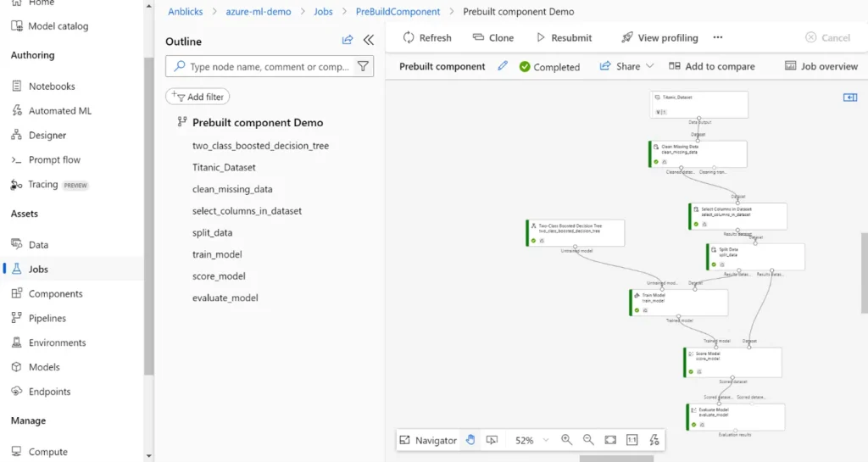Open the more options ellipsis menu

[718, 37]
